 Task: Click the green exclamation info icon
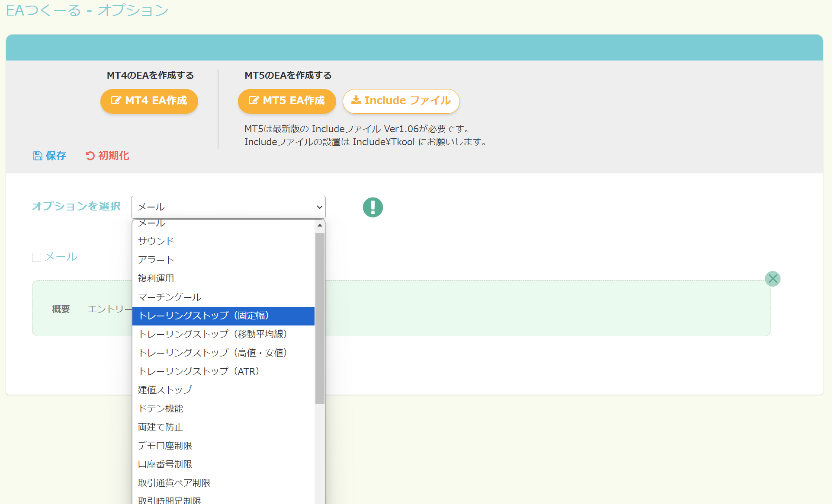click(373, 207)
